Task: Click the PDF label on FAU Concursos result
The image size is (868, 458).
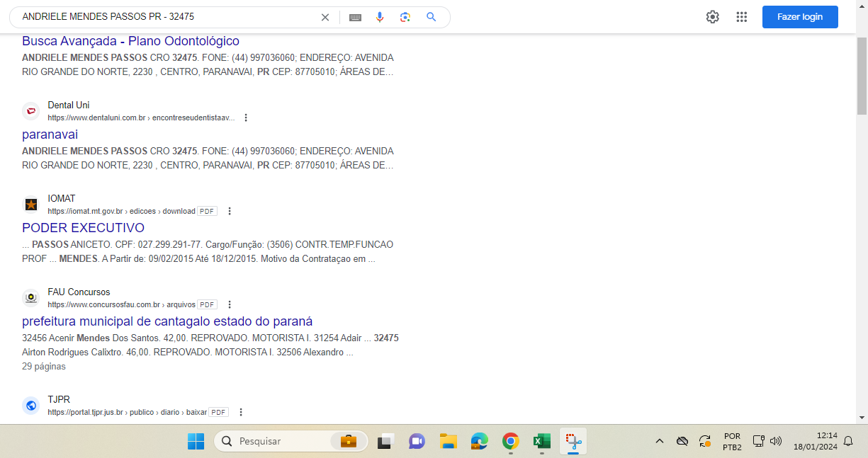Action: 207,304
